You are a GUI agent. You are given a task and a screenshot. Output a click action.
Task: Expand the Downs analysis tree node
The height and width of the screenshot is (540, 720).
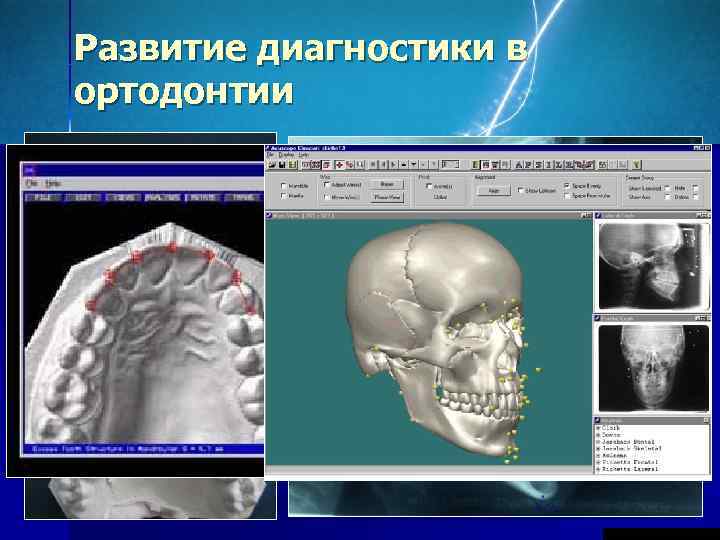pos(598,434)
